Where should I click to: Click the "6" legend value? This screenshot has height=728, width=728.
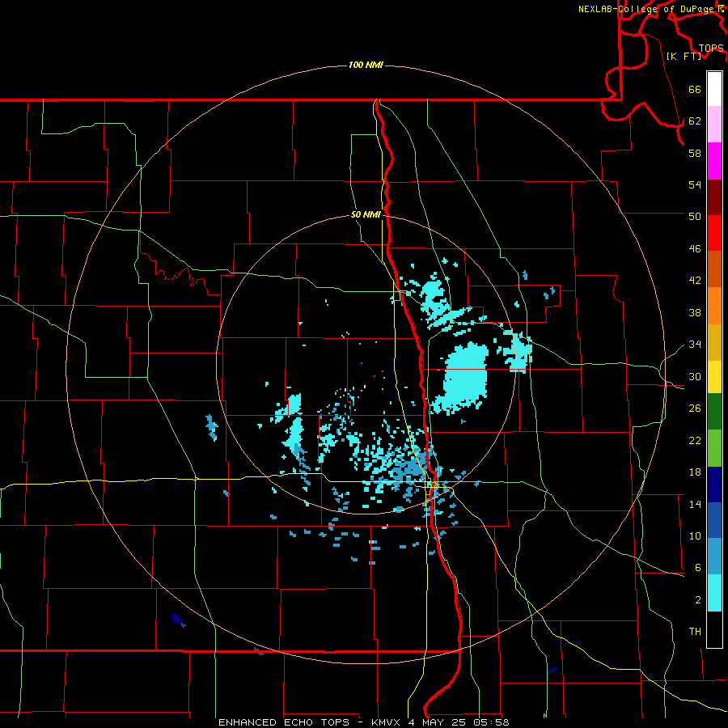coord(697,568)
